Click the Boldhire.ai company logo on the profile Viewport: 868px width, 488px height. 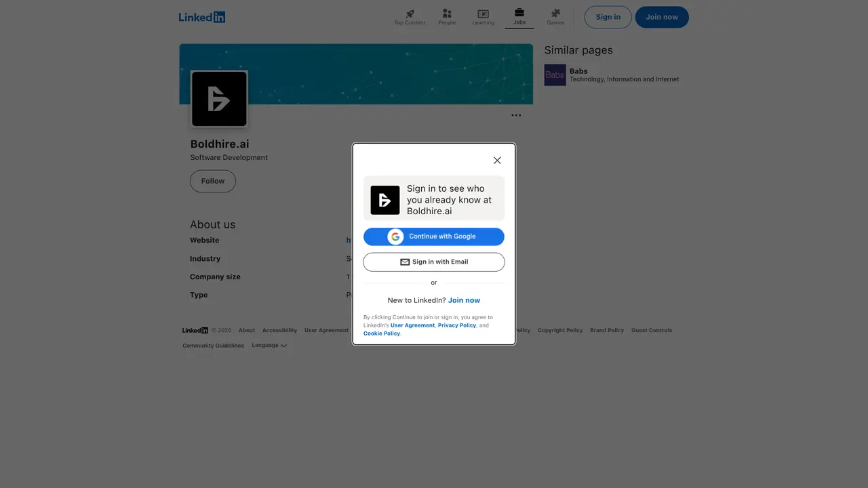[x=219, y=99]
